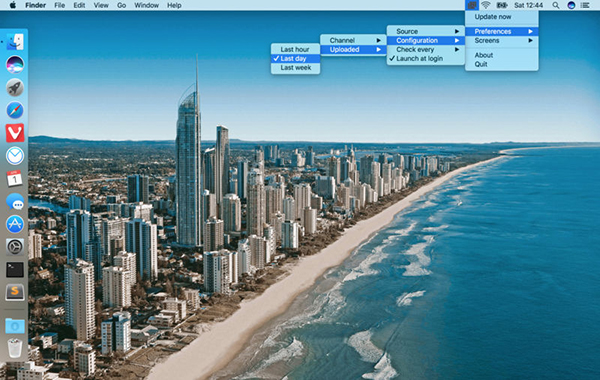Image resolution: width=600 pixels, height=380 pixels.
Task: Open the Finder menu
Action: click(x=36, y=5)
